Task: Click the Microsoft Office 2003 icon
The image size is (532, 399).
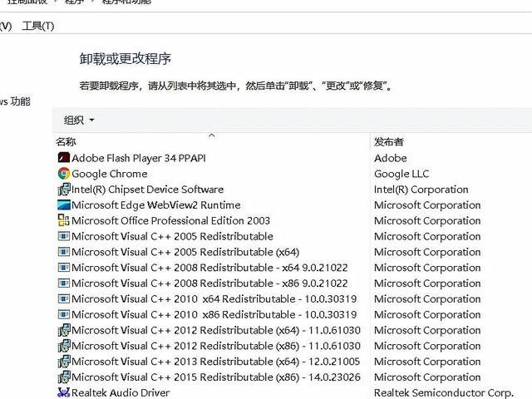Action: coord(64,220)
